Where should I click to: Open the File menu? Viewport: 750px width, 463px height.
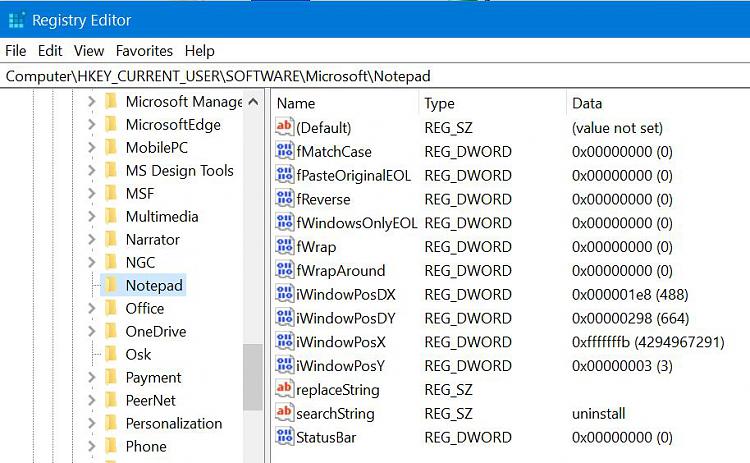coord(16,51)
